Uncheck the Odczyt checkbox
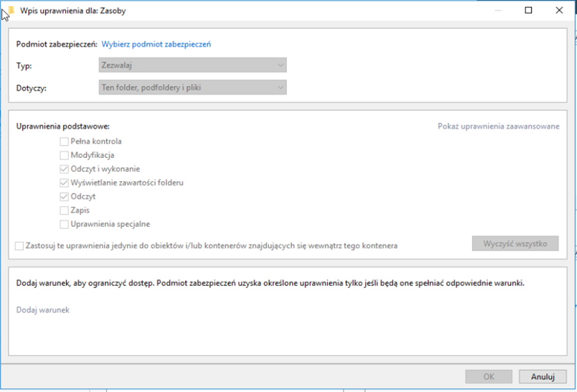 65,197
